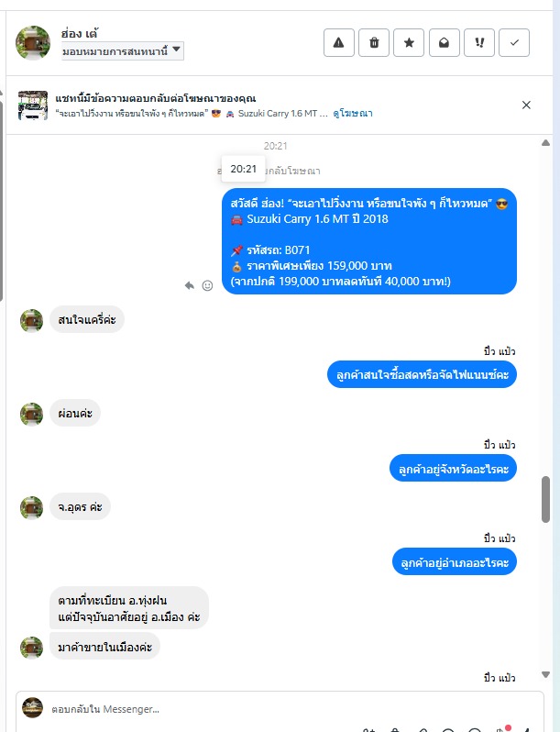Open the มอบหมายการสนทนานี้ assignment dropdown
Screen dimensions: 560x732
pyautogui.click(x=123, y=50)
